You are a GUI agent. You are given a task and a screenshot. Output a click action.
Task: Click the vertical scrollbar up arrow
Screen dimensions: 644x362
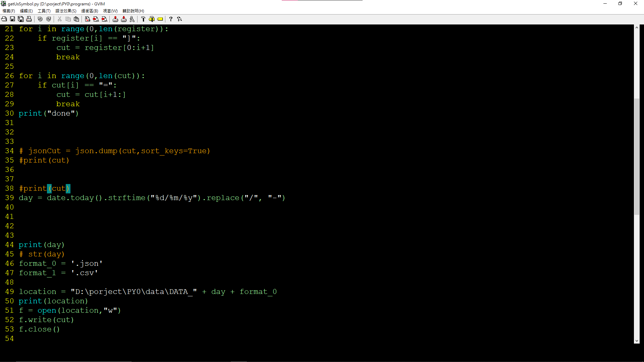(637, 27)
